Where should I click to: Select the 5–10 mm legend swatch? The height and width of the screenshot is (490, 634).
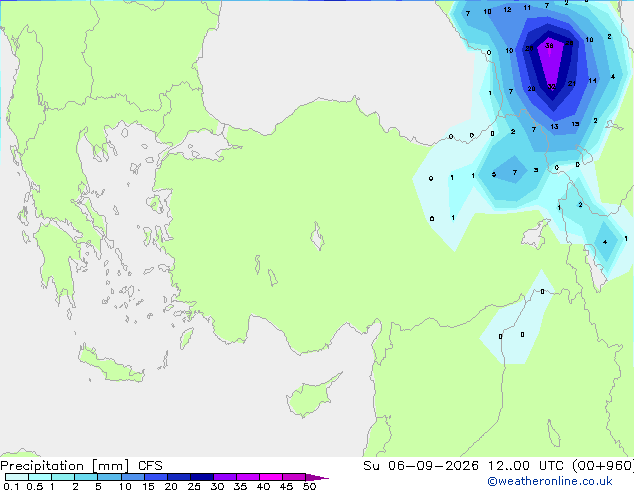[109, 477]
